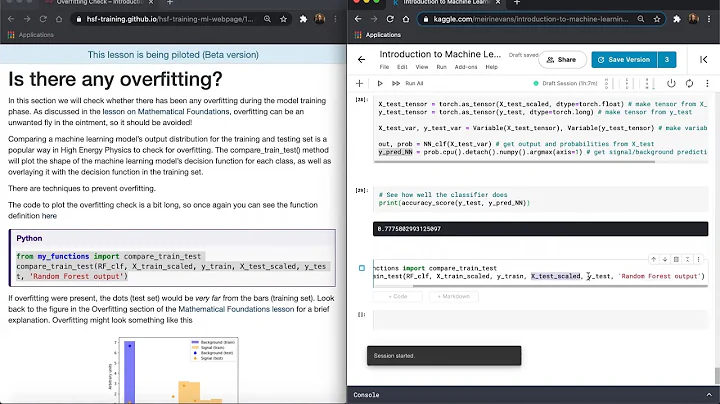Open notebook toolbar three-dot menu
The width and height of the screenshot is (720, 404).
707,84
